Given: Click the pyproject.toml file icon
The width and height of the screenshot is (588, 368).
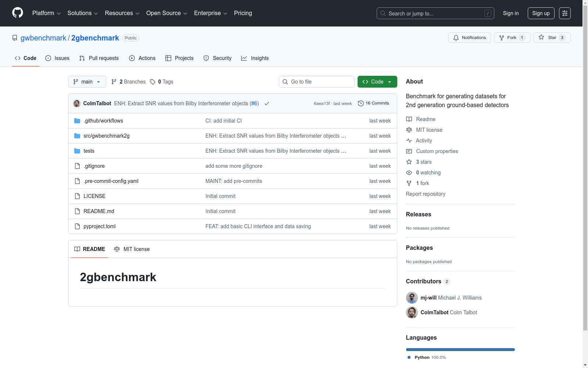Looking at the screenshot, I should coord(77,226).
